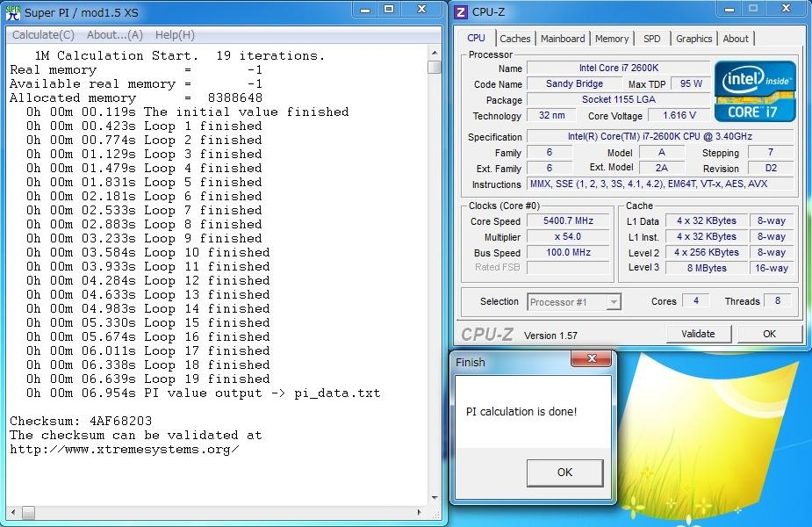Open the About...(A) menu in Super PI
Viewport: 812px width, 527px height.
(114, 35)
